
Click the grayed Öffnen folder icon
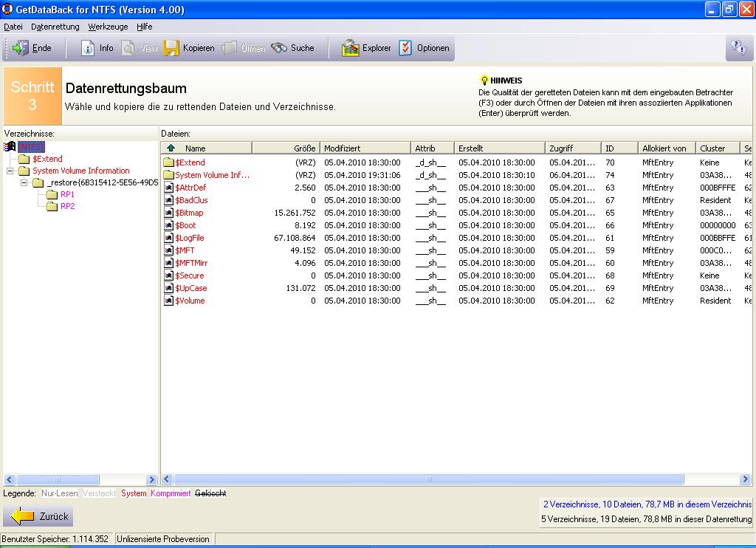coord(230,48)
